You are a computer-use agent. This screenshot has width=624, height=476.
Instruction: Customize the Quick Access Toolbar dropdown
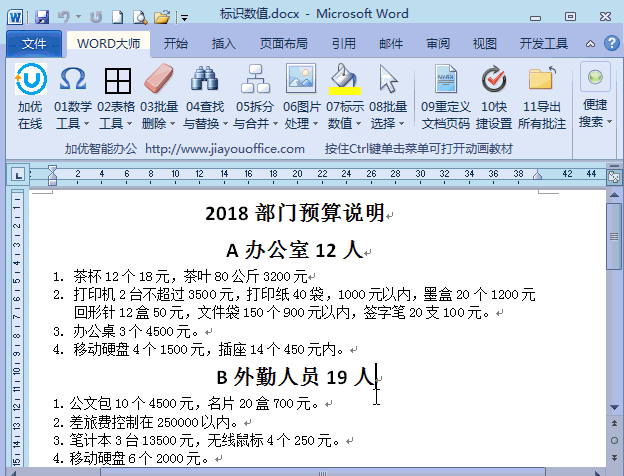[x=184, y=18]
